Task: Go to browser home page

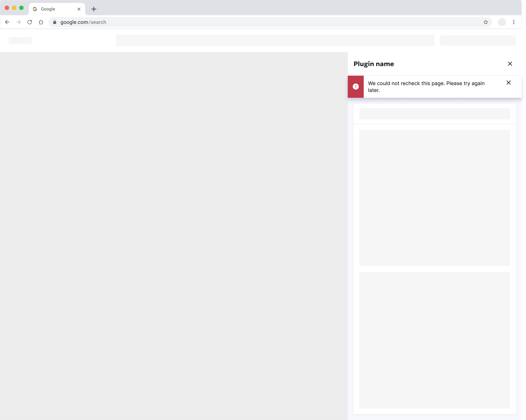Action: point(41,22)
